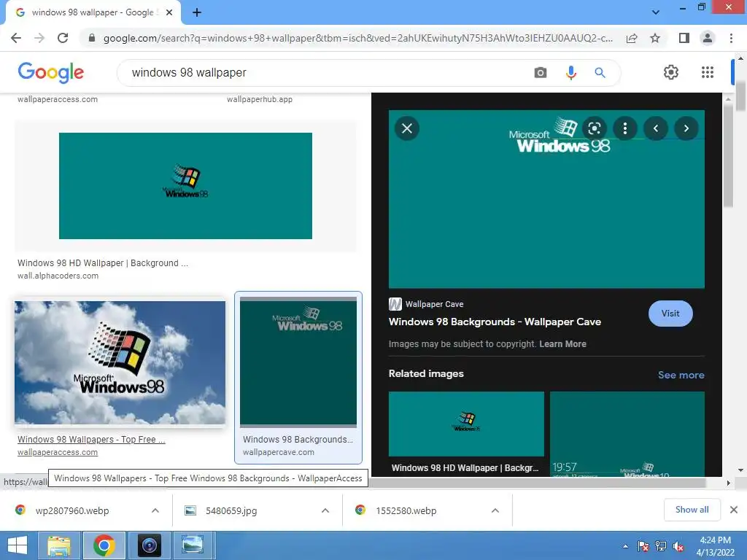
Task: Click the Visit button
Action: coord(670,314)
